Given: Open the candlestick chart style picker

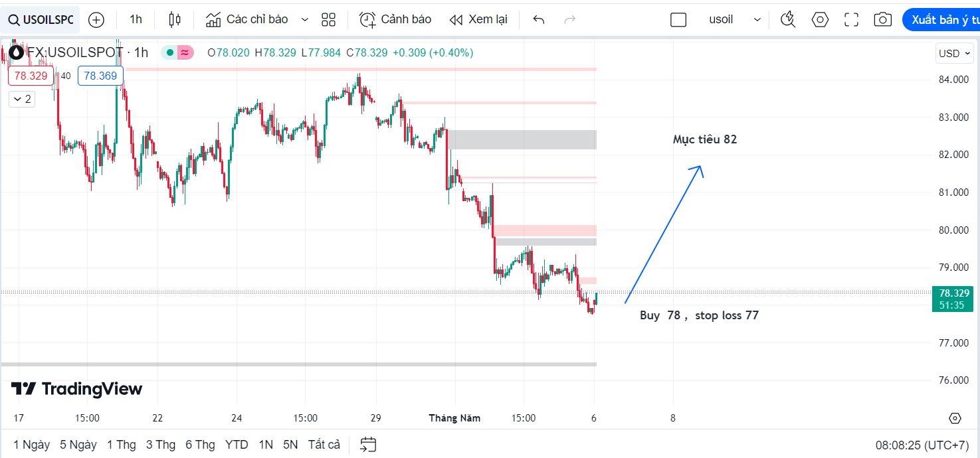Looking at the screenshot, I should pyautogui.click(x=175, y=20).
